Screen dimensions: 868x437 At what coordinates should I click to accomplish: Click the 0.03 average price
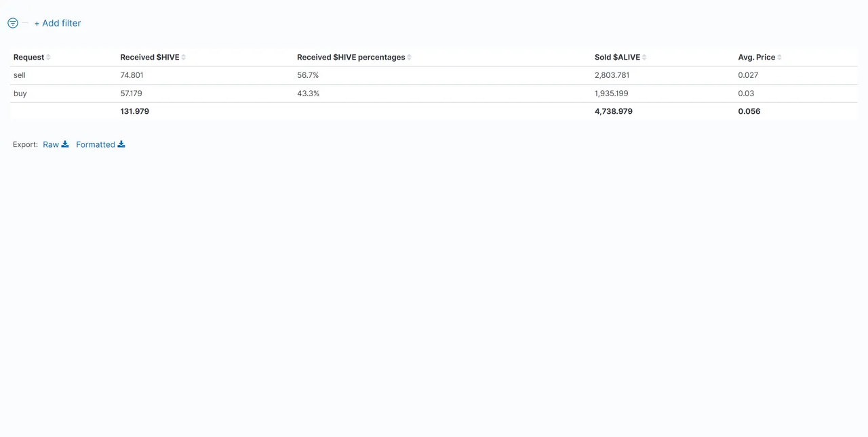click(746, 93)
